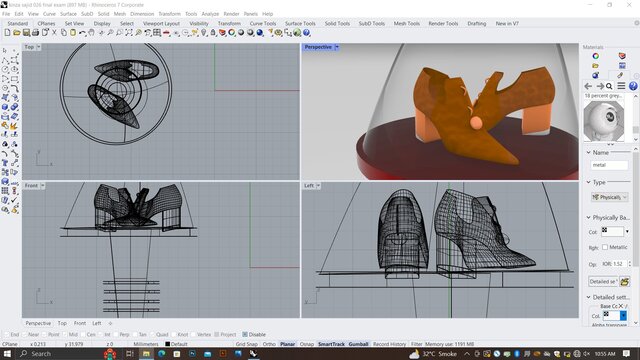Viewport: 640px width, 360px height.
Task: Click the Detailed settings button
Action: click(x=603, y=281)
